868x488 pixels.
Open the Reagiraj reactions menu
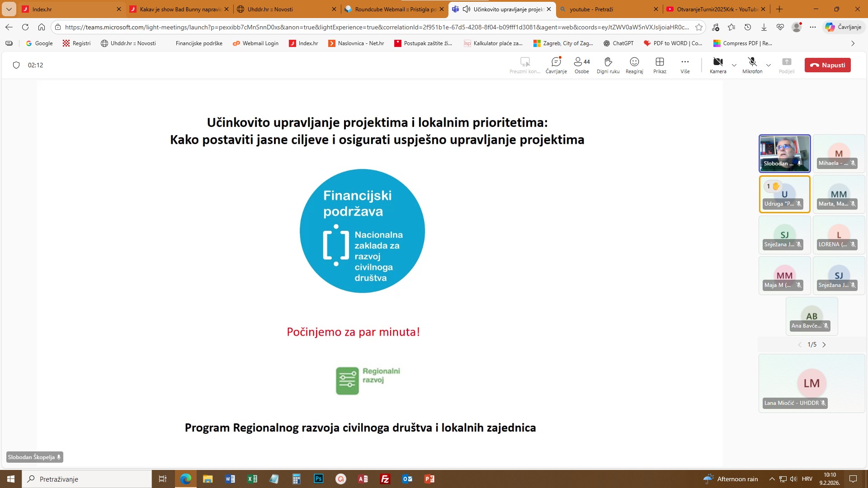pyautogui.click(x=634, y=65)
